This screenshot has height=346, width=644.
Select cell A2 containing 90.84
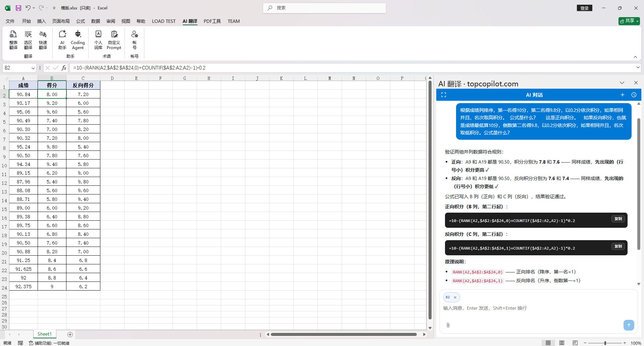point(23,94)
